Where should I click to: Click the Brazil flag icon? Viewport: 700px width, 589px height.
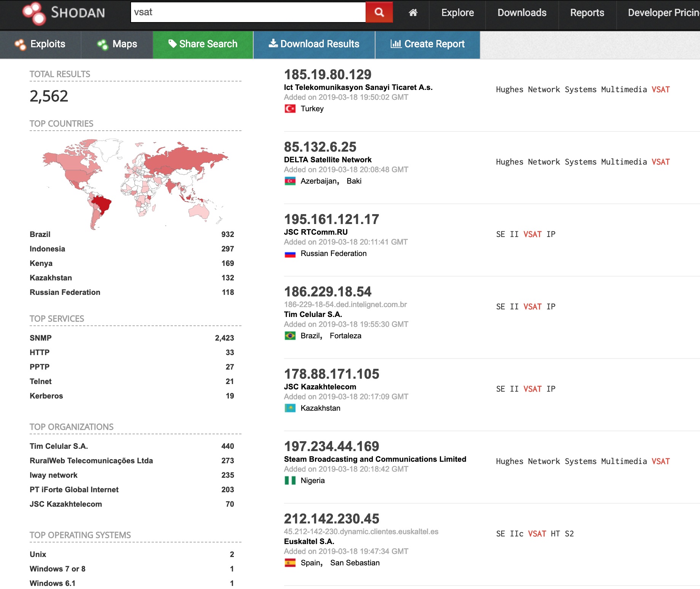tap(290, 336)
